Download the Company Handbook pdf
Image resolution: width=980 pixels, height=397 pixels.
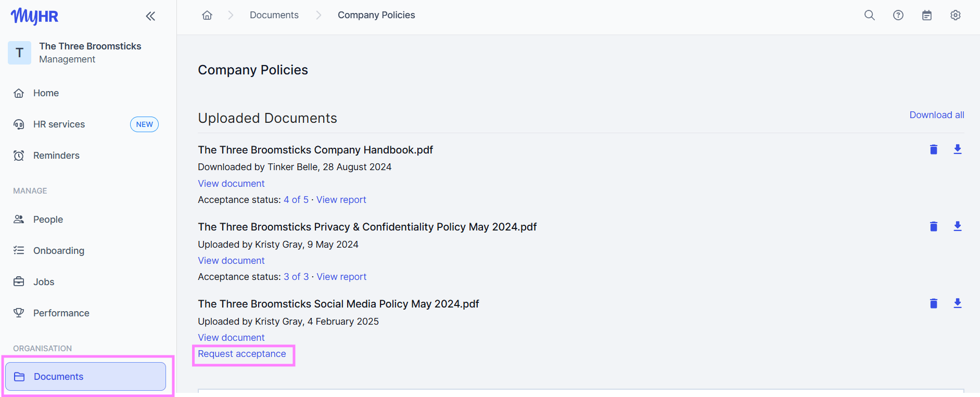point(957,150)
